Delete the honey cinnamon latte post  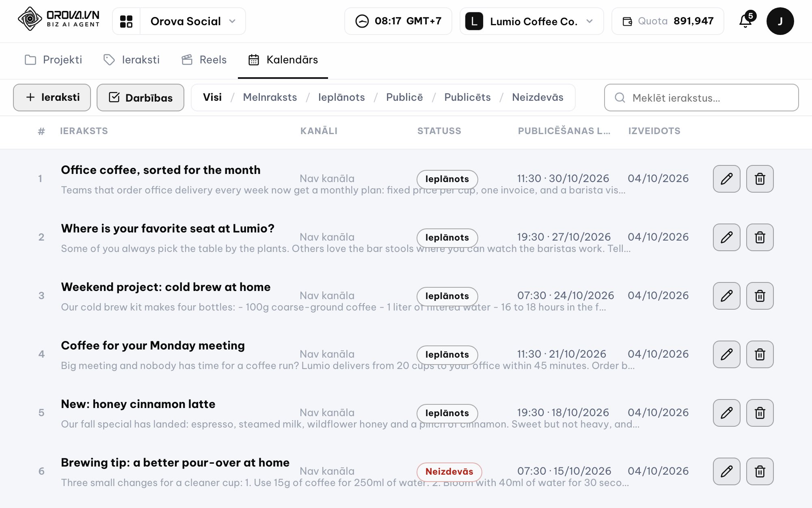pos(760,413)
